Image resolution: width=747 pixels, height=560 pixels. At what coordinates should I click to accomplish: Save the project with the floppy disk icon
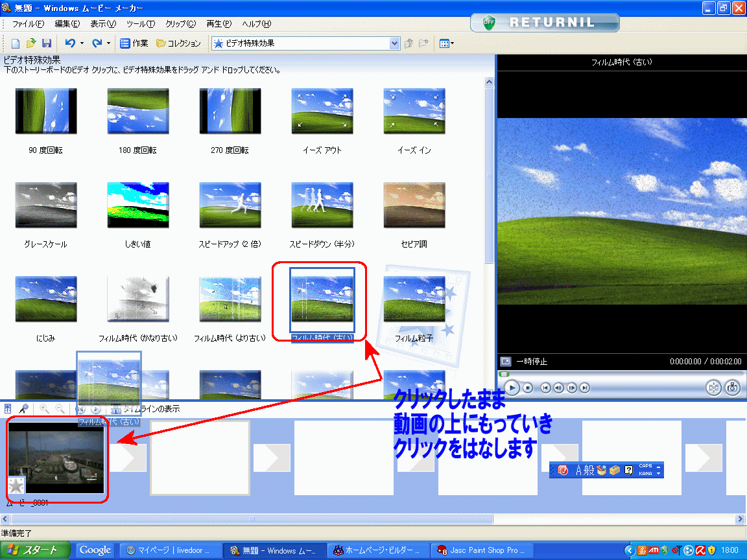[46, 43]
